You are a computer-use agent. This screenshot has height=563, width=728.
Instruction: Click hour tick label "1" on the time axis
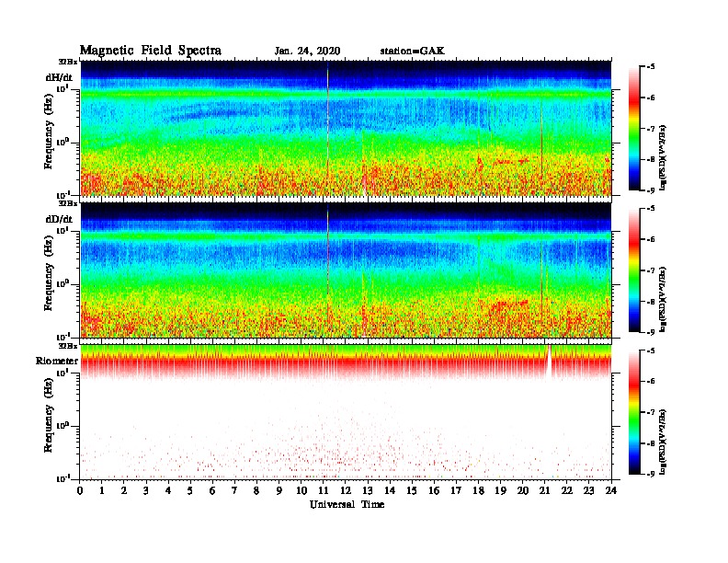pos(102,490)
